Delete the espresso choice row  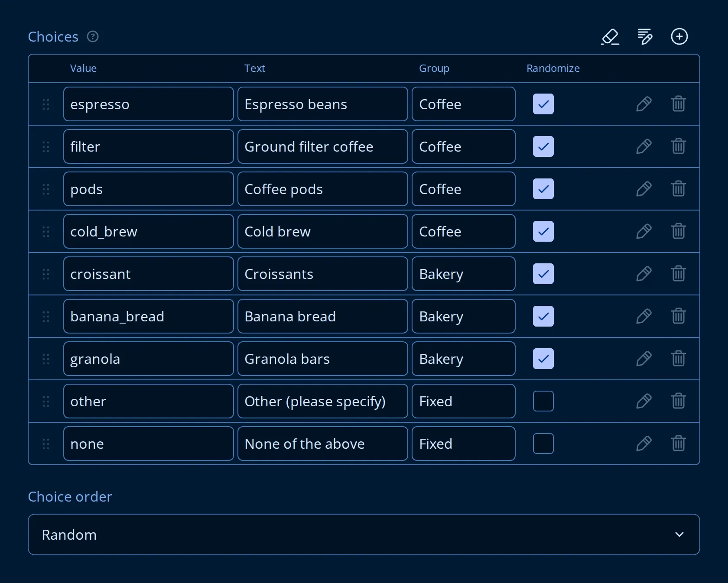pos(678,104)
